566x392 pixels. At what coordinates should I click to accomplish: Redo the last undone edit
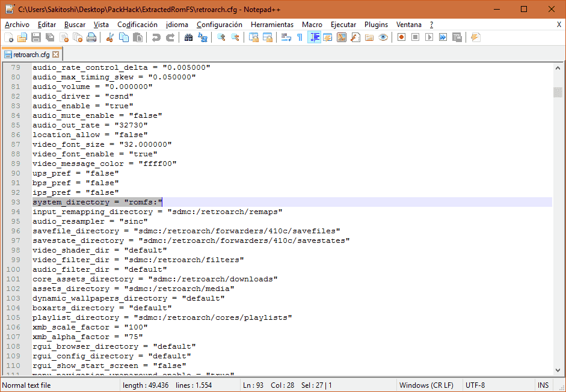pyautogui.click(x=170, y=37)
